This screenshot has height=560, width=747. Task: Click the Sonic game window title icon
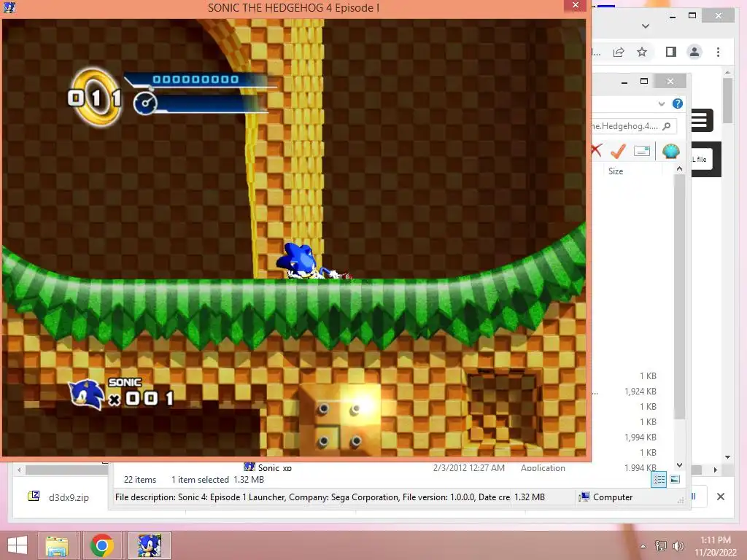[x=9, y=7]
